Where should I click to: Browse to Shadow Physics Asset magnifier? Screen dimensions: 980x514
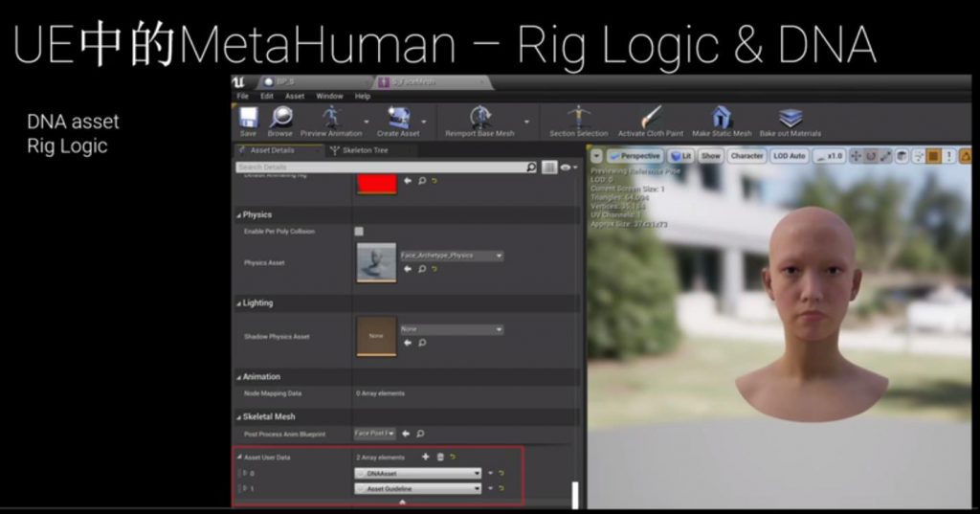tap(422, 343)
